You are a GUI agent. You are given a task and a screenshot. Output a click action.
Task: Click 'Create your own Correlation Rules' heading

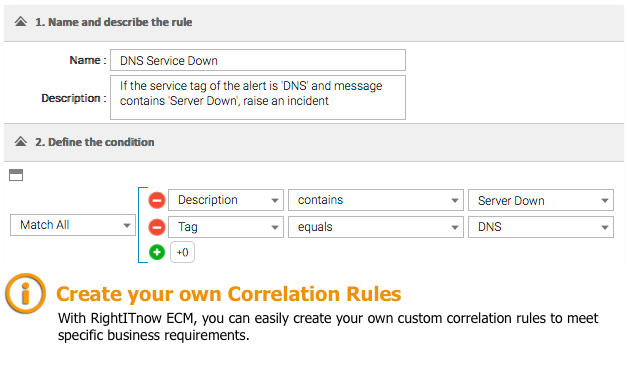[x=229, y=294]
